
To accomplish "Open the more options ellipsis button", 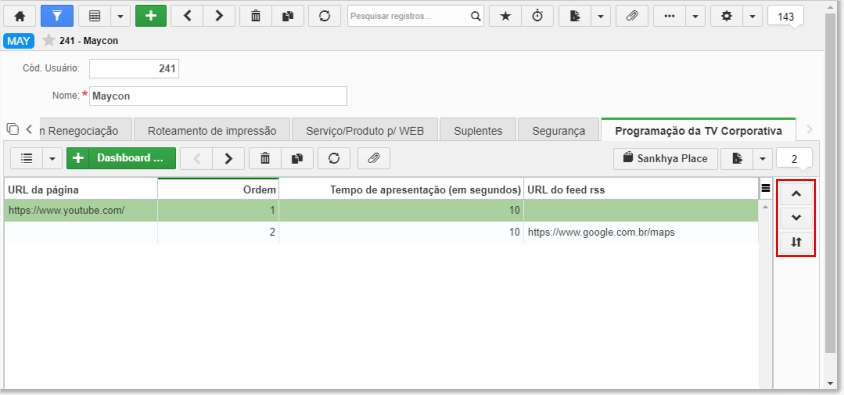I will tap(669, 16).
